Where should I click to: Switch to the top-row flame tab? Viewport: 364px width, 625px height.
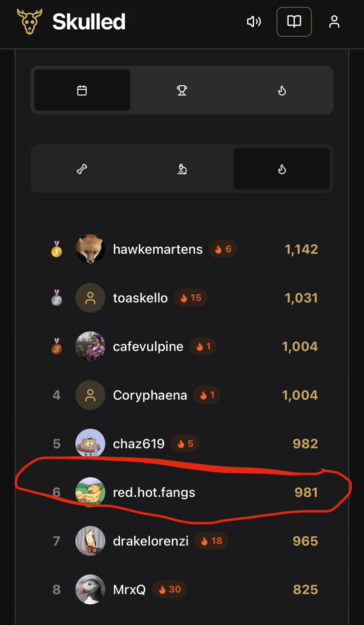[x=282, y=90]
